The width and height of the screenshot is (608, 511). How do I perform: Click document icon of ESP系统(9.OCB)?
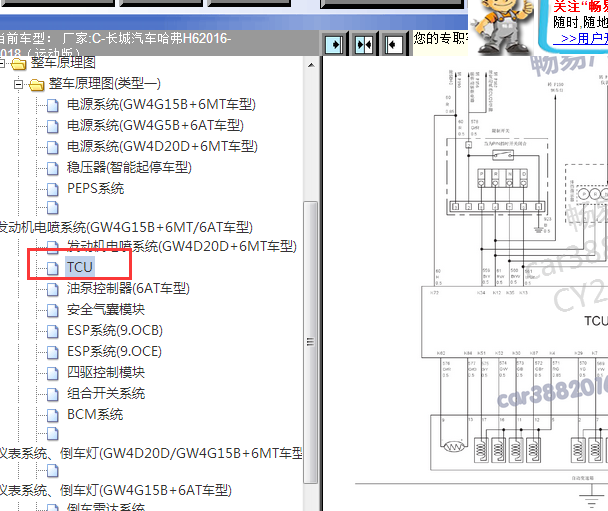pyautogui.click(x=53, y=331)
